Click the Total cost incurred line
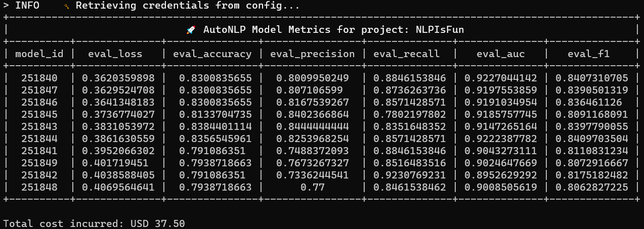644x229 pixels. (x=94, y=223)
